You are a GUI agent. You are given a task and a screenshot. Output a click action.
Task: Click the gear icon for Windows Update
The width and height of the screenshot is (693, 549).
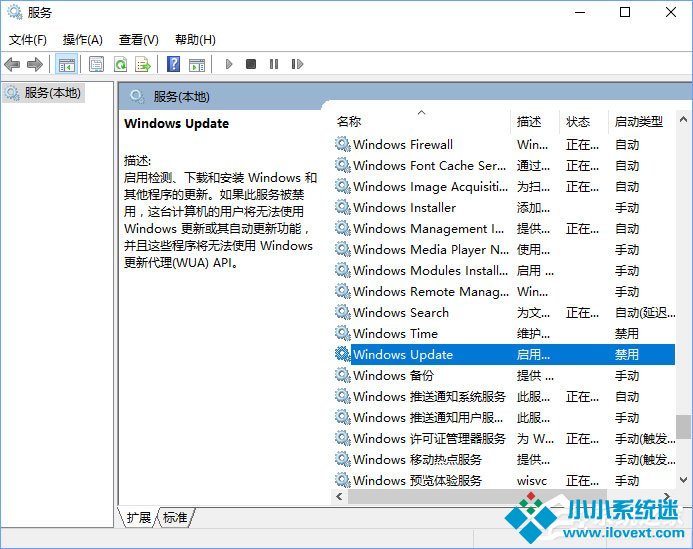342,354
